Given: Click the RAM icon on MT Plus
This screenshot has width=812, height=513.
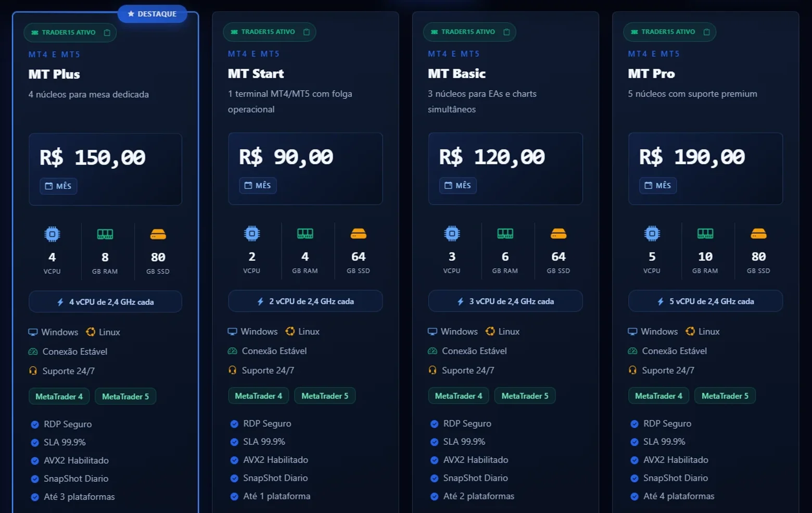Looking at the screenshot, I should [x=105, y=234].
